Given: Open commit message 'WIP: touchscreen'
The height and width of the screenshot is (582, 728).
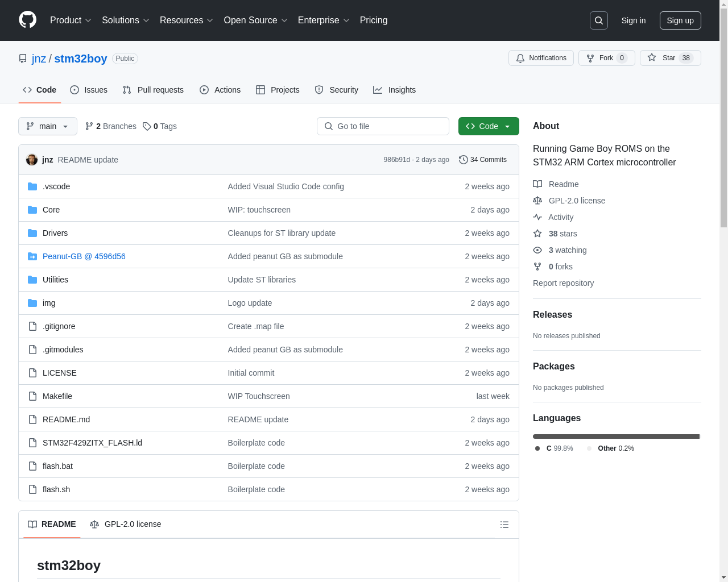Looking at the screenshot, I should coord(259,210).
